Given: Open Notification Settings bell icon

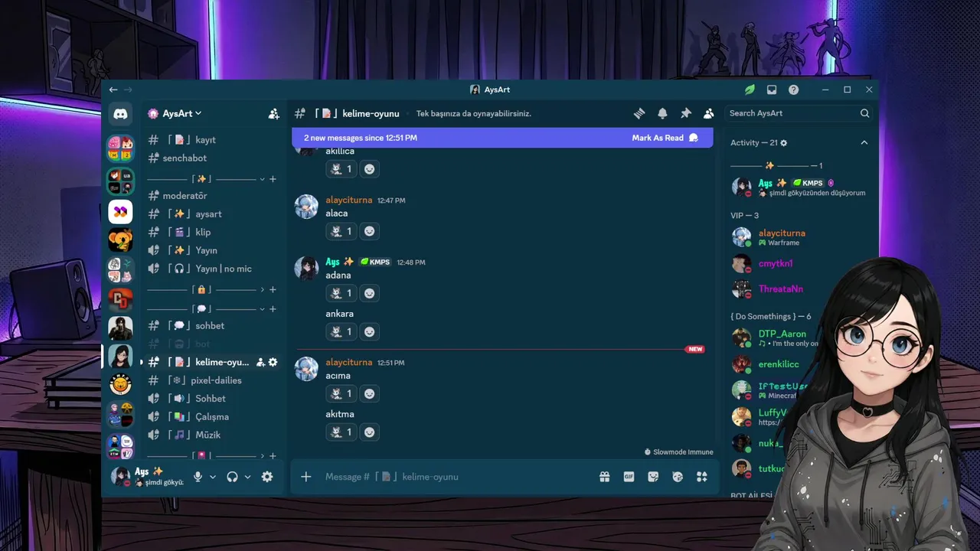Looking at the screenshot, I should [662, 113].
